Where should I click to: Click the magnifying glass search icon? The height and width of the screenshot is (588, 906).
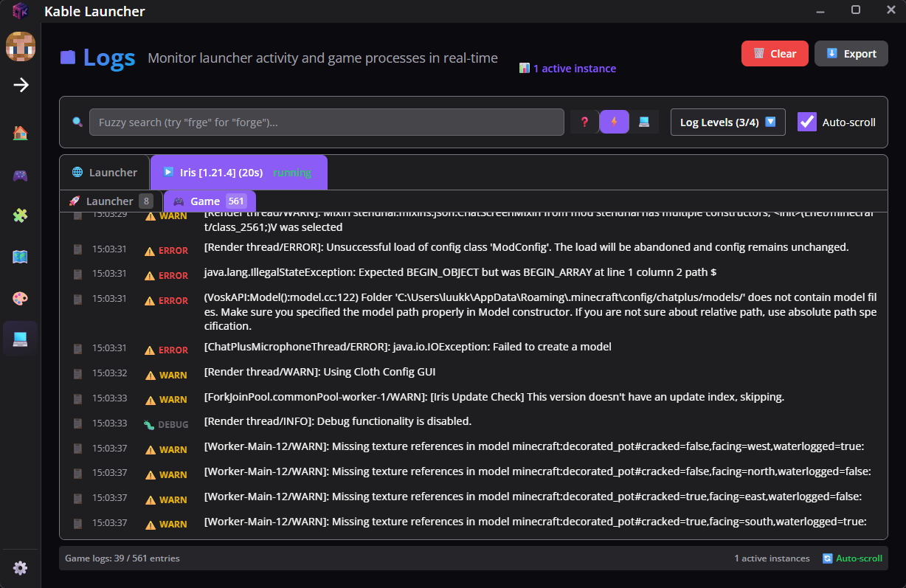click(x=77, y=121)
